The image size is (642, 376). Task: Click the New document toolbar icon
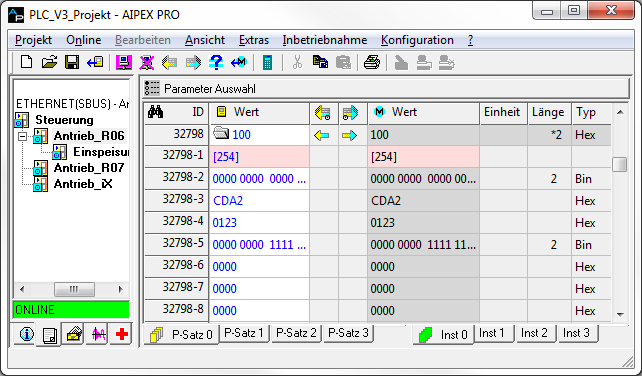pyautogui.click(x=27, y=63)
